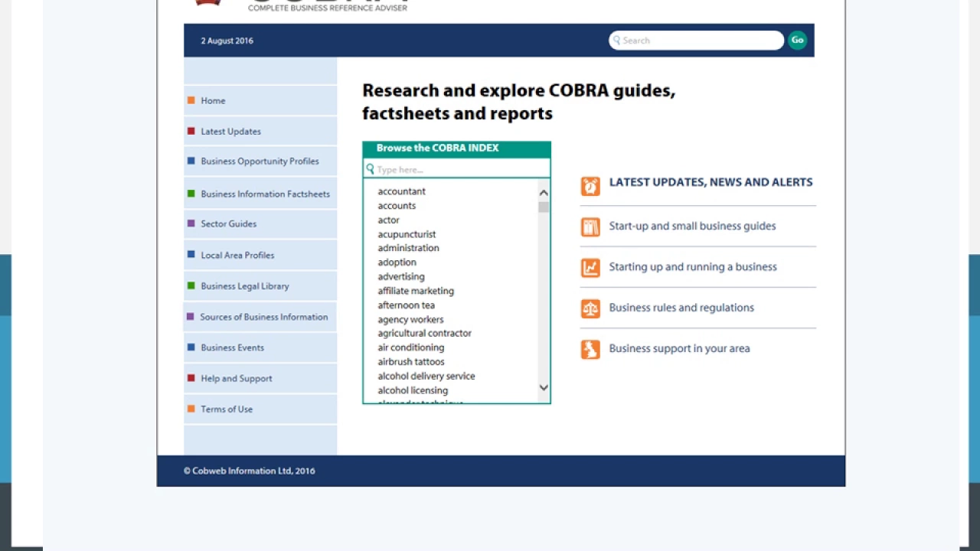
Task: Click the 'Type here...' index filter field
Action: coord(457,169)
